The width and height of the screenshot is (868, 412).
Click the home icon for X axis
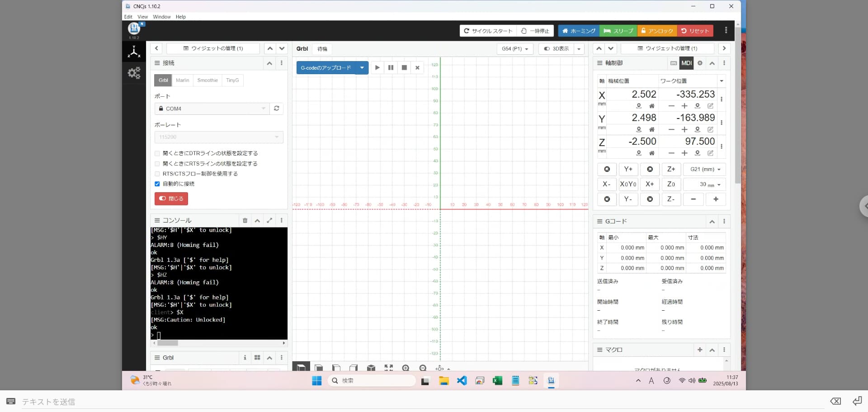[651, 106]
